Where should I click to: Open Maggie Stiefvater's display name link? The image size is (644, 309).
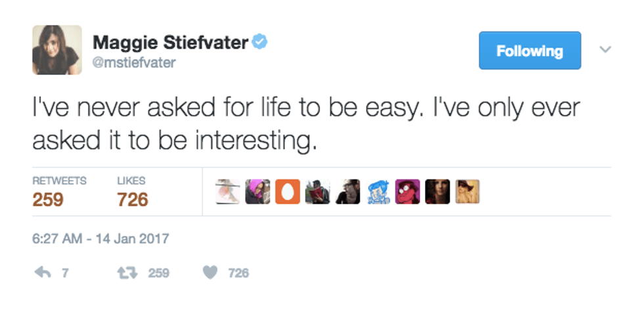coord(170,43)
